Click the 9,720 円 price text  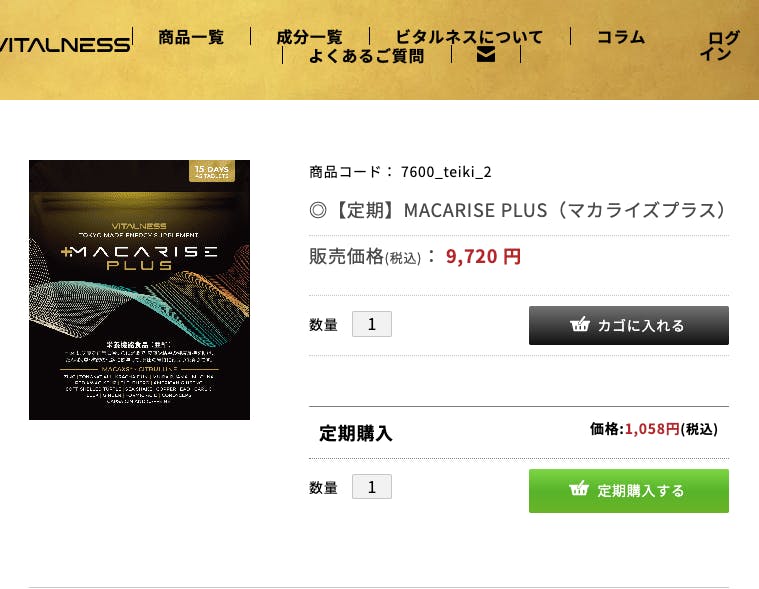coord(483,257)
